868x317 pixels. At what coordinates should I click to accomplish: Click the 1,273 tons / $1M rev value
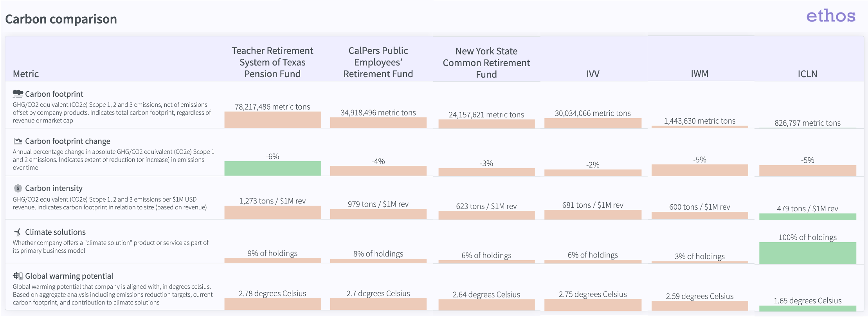coord(272,201)
